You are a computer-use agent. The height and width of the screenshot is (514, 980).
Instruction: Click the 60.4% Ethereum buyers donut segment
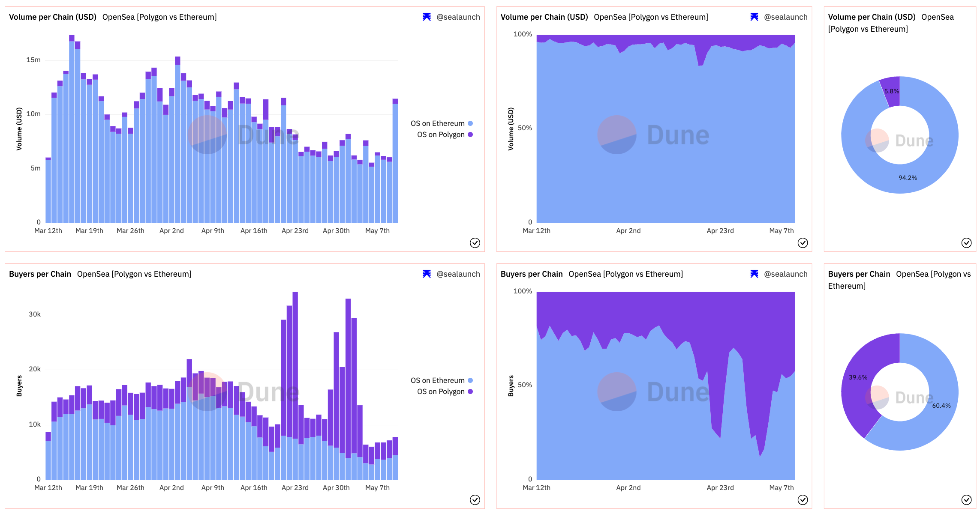(941, 406)
